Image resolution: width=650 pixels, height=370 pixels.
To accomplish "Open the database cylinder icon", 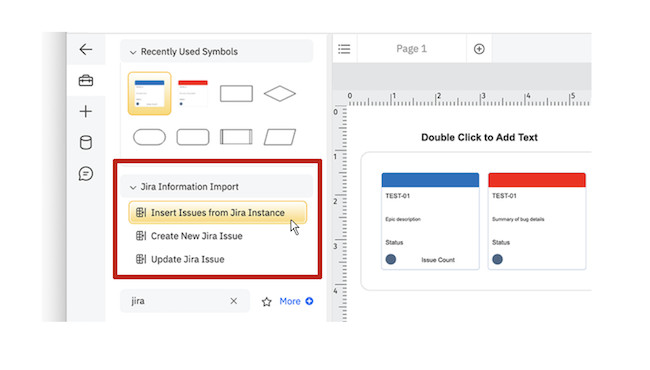I will coord(86,143).
